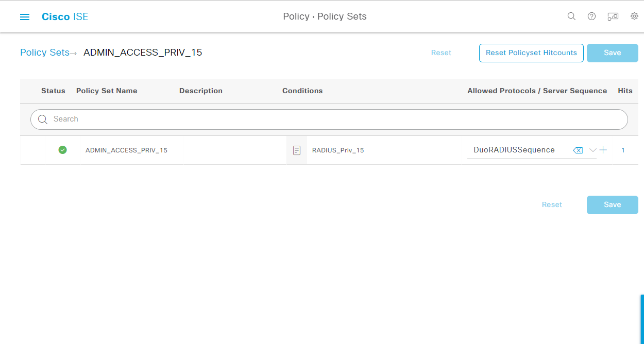The height and width of the screenshot is (344, 644).
Task: Add a server sequence with the plus icon
Action: 603,150
